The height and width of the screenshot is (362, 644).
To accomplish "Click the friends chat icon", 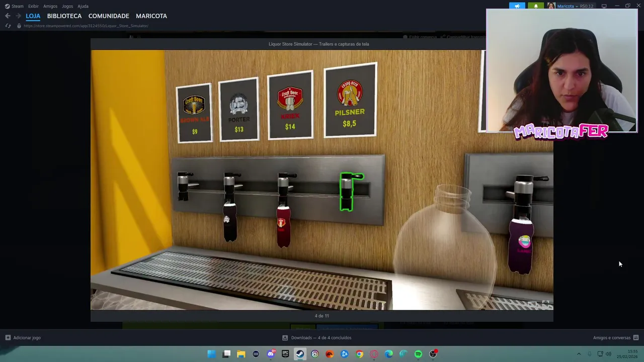I will tap(636, 338).
